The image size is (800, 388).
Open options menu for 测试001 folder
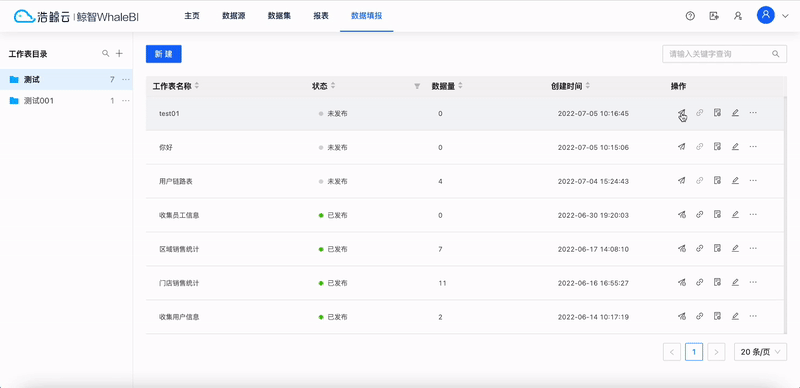126,101
